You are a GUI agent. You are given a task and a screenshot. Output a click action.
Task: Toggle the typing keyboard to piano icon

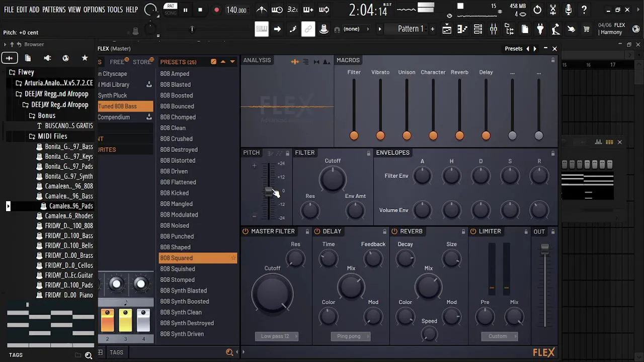(x=261, y=29)
